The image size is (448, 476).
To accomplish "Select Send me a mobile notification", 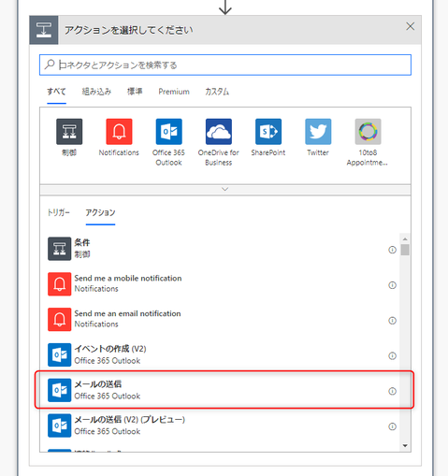I will [128, 278].
